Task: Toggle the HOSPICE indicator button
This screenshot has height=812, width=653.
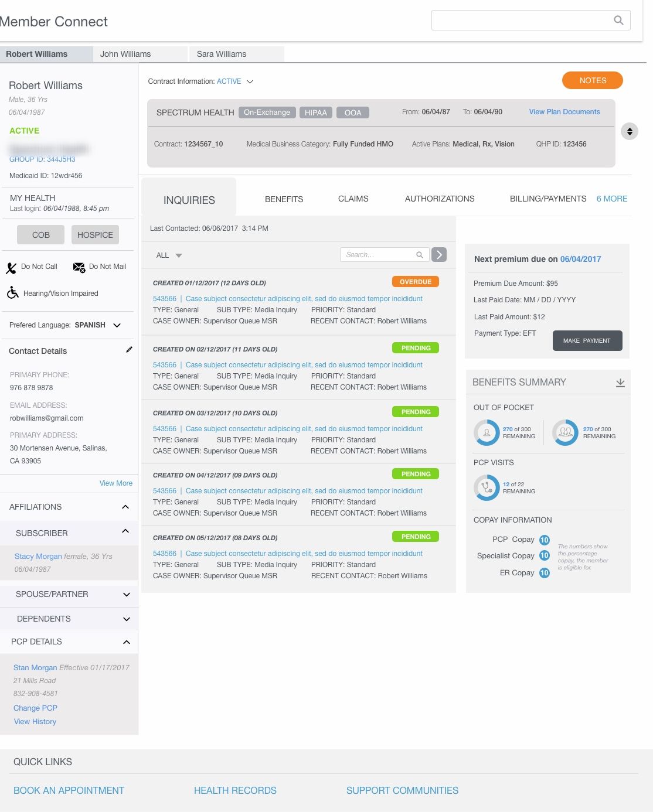Action: point(95,235)
